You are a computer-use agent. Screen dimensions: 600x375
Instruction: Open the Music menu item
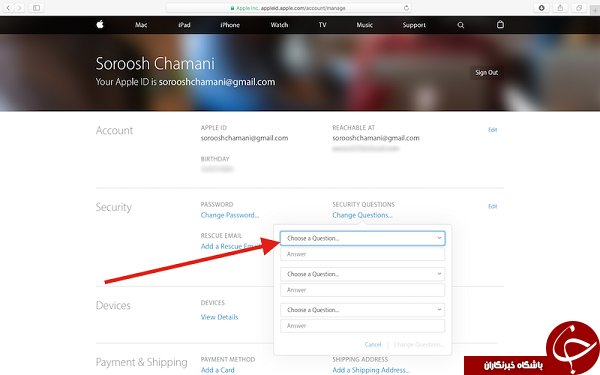point(365,25)
